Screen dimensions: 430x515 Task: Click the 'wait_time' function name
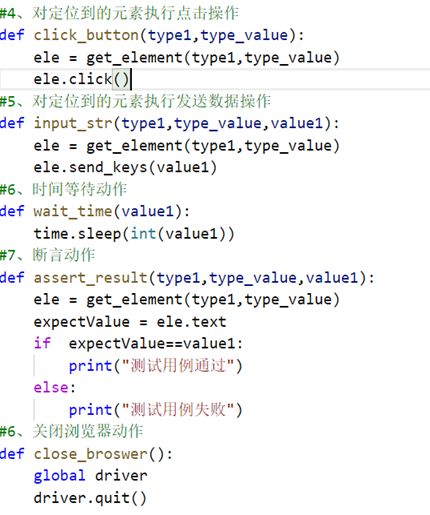[73, 211]
